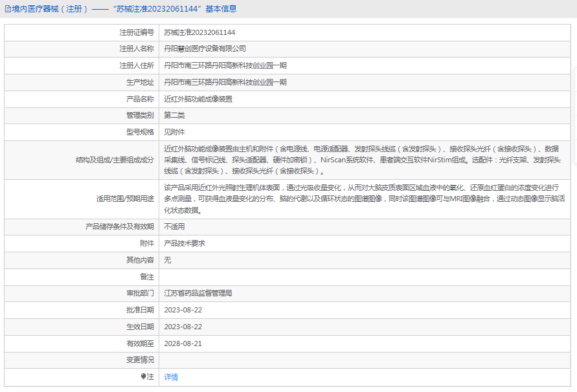Click the address value in the 生产地址 row
This screenshot has height=392, width=577.
225,82
